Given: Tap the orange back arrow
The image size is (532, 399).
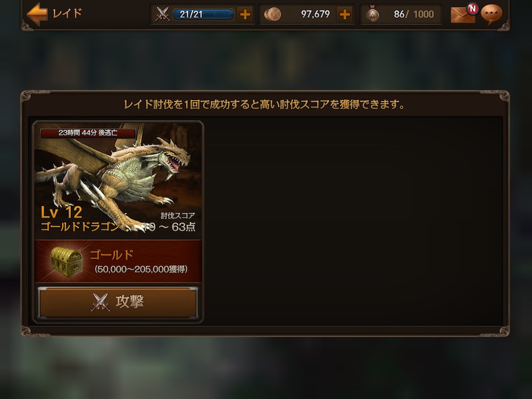Looking at the screenshot, I should coord(37,14).
